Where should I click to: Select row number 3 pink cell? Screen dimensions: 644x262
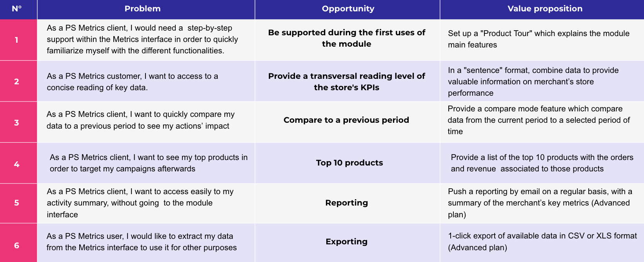17,123
